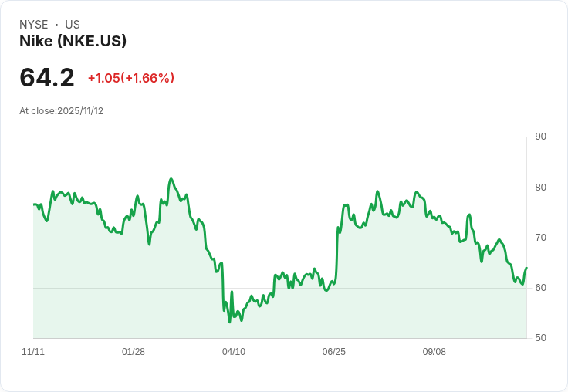
Task: Select the 09/08 date on the x-axis
Action: tap(434, 352)
